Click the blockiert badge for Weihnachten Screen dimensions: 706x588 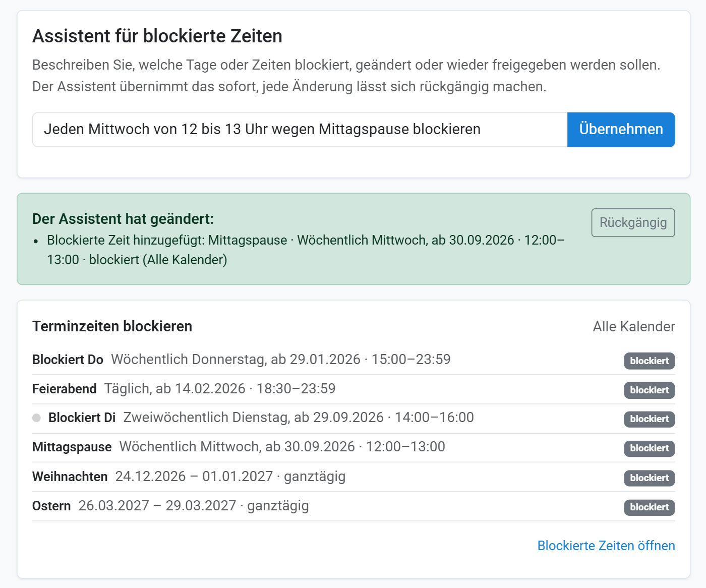pyautogui.click(x=649, y=478)
